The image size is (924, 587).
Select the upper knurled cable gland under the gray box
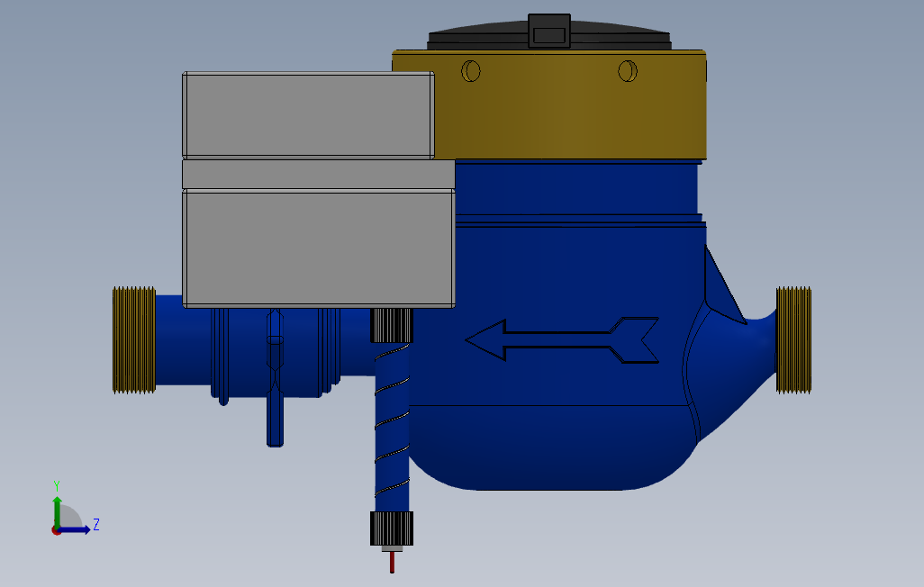point(392,325)
